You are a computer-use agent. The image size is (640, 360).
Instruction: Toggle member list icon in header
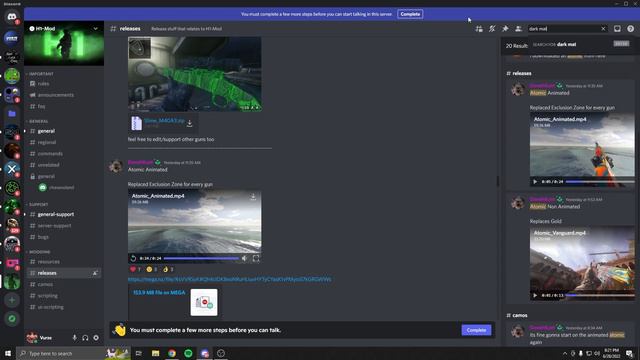[x=518, y=29]
